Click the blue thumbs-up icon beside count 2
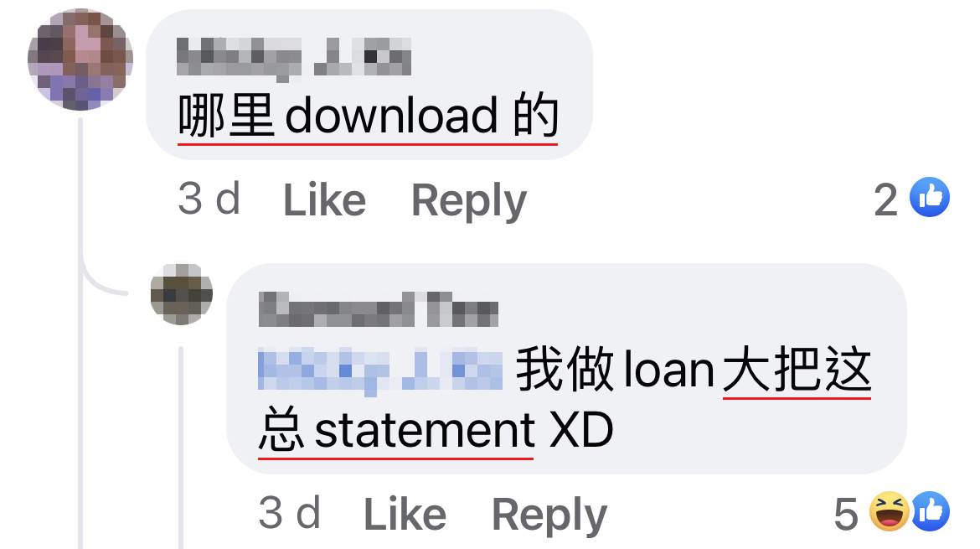This screenshot has height=549, width=980. coord(930,198)
